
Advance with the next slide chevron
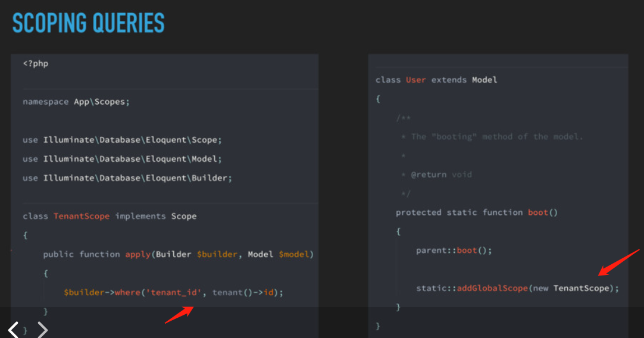[43, 330]
